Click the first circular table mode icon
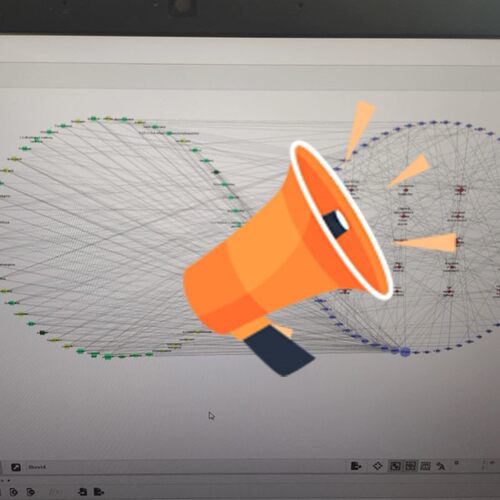Viewport: 500px width, 500px height. [14, 492]
